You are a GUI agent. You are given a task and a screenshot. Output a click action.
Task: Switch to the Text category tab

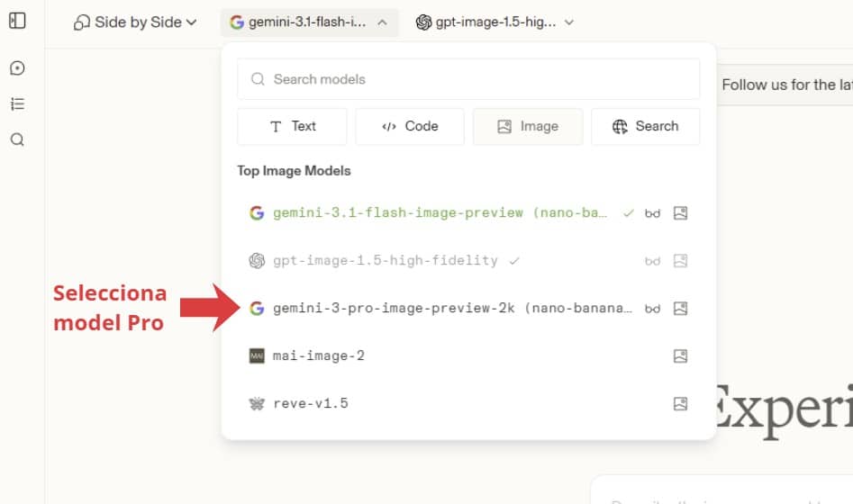[292, 126]
